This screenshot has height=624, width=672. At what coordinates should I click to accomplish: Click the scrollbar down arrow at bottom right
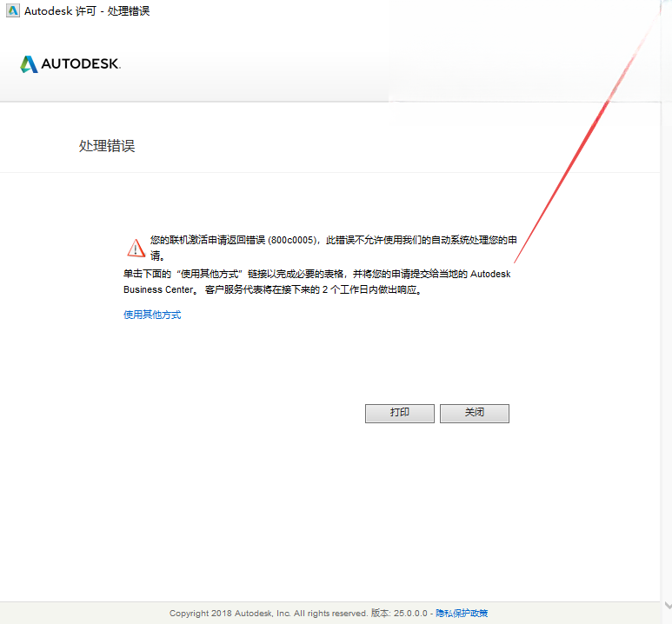tap(668, 605)
